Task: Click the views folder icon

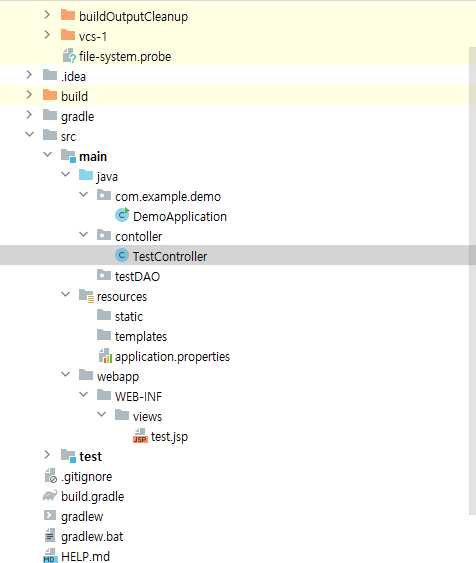Action: [122, 415]
